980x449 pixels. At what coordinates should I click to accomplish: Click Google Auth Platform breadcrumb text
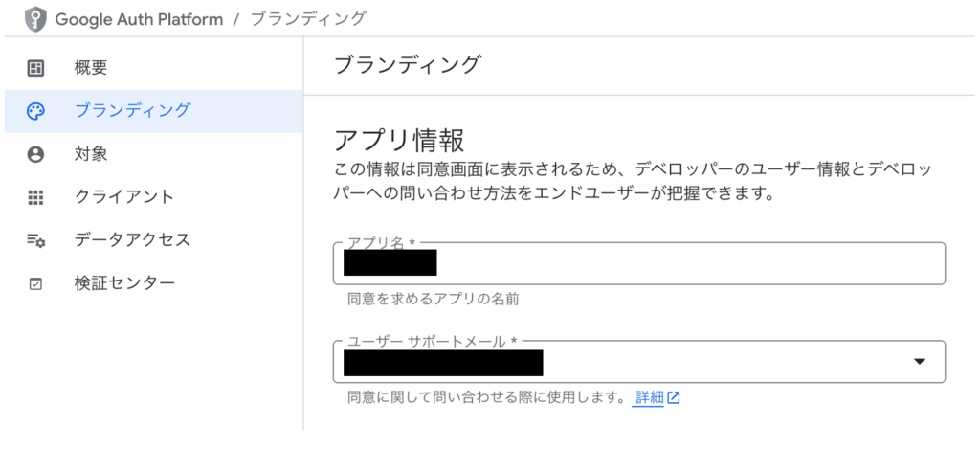[139, 19]
